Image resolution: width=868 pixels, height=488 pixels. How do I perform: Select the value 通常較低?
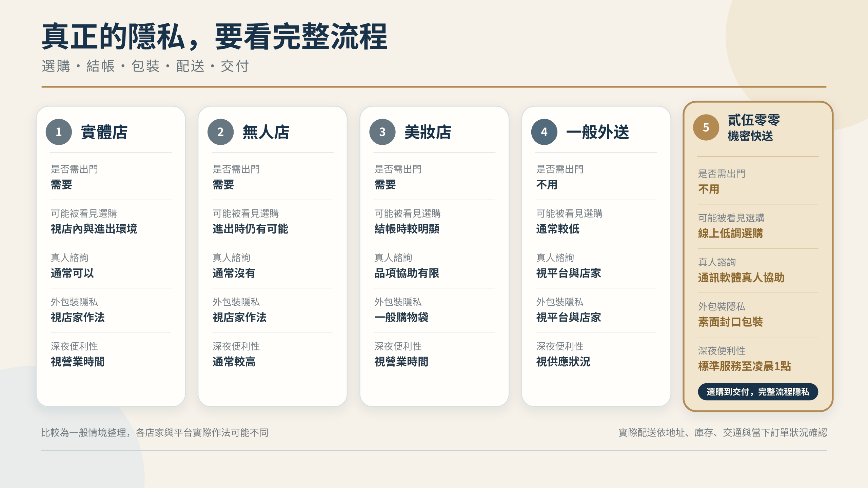(x=558, y=229)
